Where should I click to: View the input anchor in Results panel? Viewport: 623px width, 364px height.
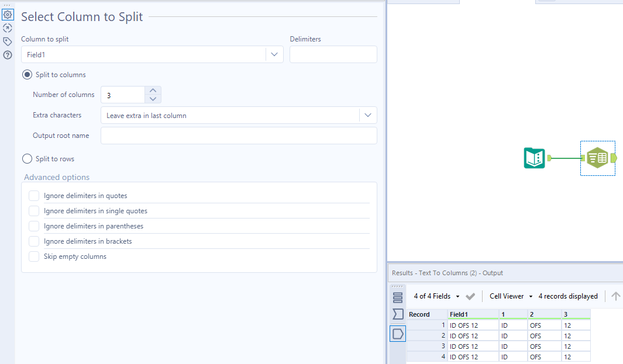[x=398, y=314]
